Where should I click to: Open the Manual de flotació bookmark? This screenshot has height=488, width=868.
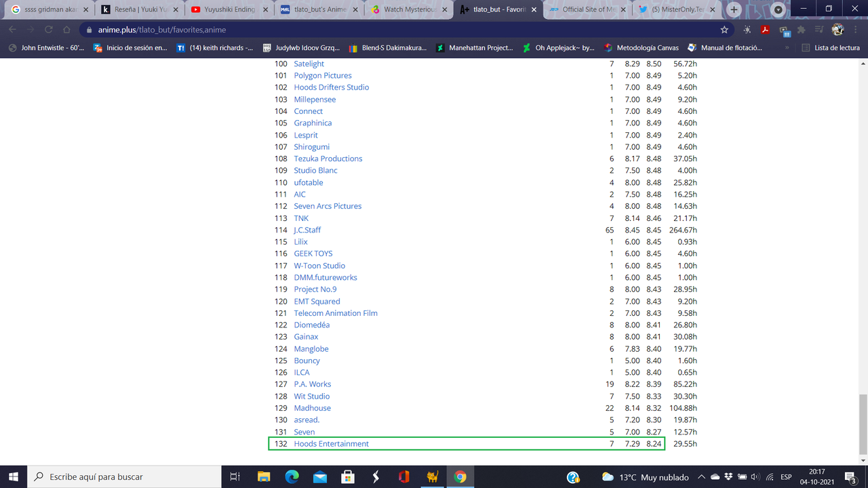(x=725, y=48)
